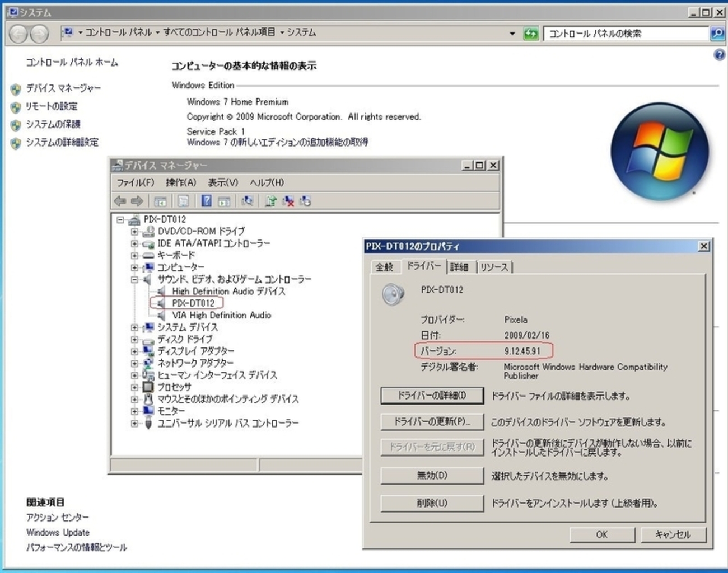Screen dimensions: 728x573
Task: Open the 操作(A) menu in Device Manager
Action: click(181, 182)
